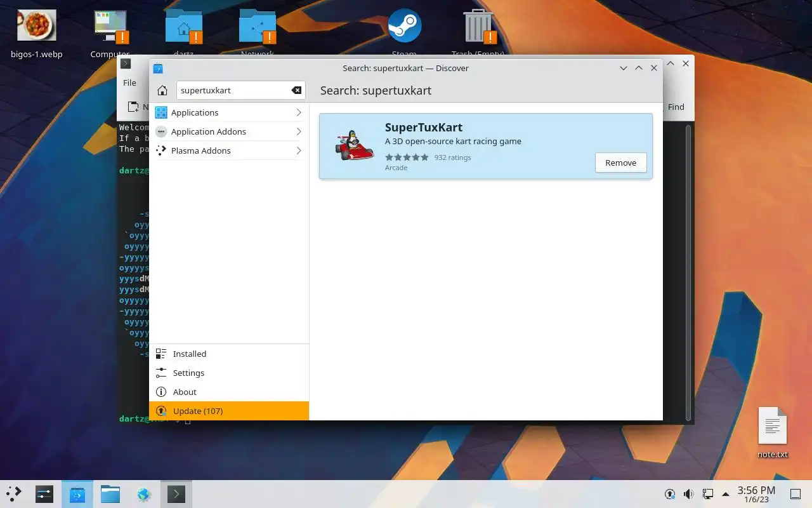Expand hidden system tray icons
Screen dimensions: 812x508
(x=726, y=494)
